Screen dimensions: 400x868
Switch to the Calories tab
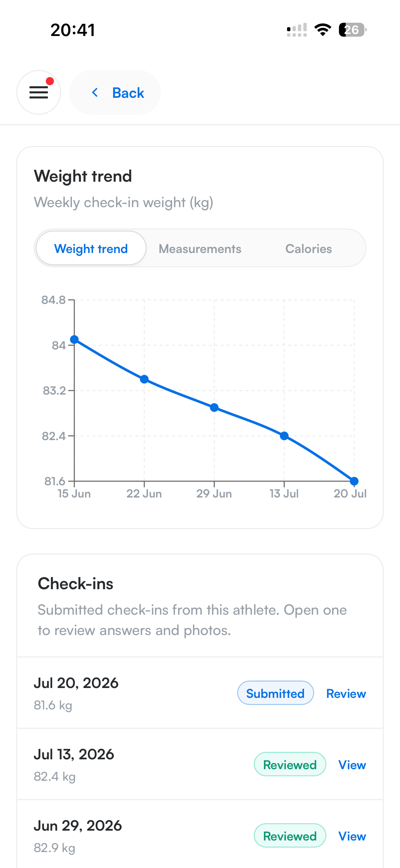click(308, 249)
